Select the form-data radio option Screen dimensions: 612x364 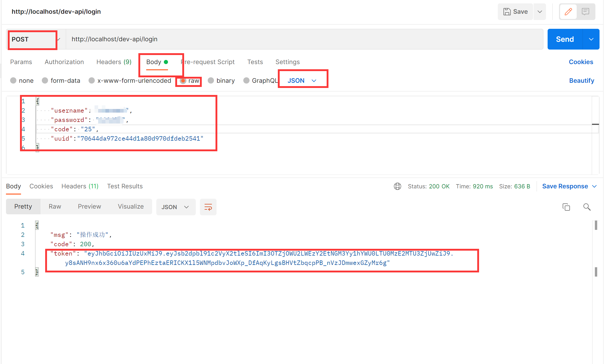tap(45, 81)
